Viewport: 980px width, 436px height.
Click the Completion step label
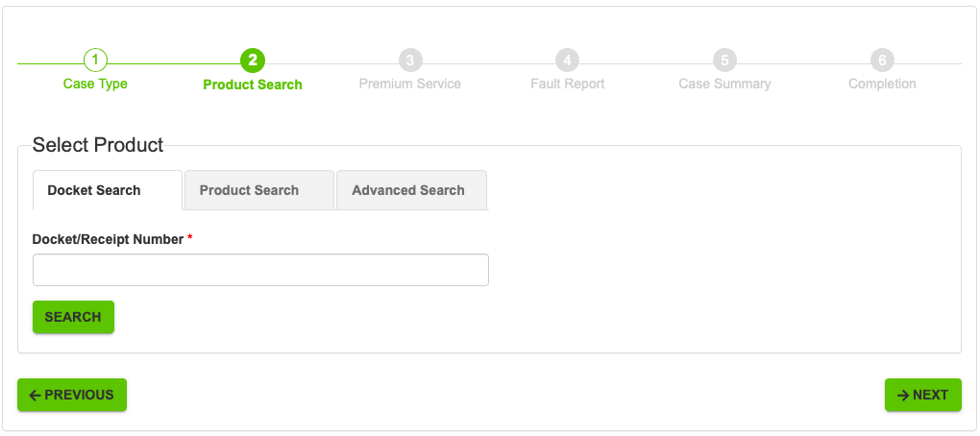[x=882, y=84]
